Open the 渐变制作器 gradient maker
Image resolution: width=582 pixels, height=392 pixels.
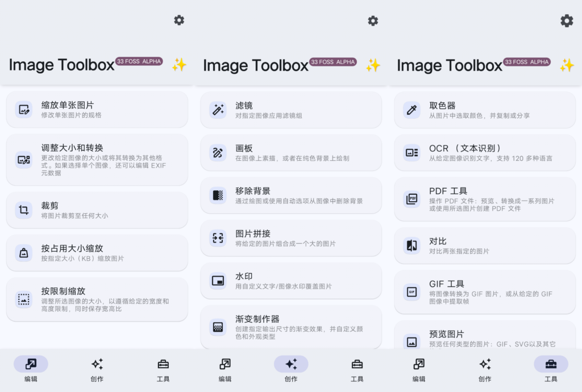[291, 326]
